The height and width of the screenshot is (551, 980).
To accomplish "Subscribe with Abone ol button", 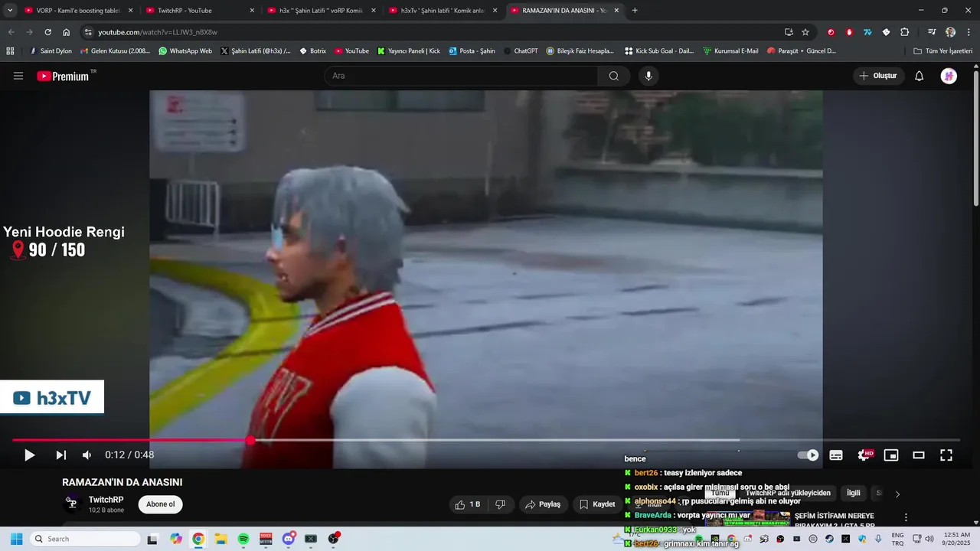I will point(160,504).
